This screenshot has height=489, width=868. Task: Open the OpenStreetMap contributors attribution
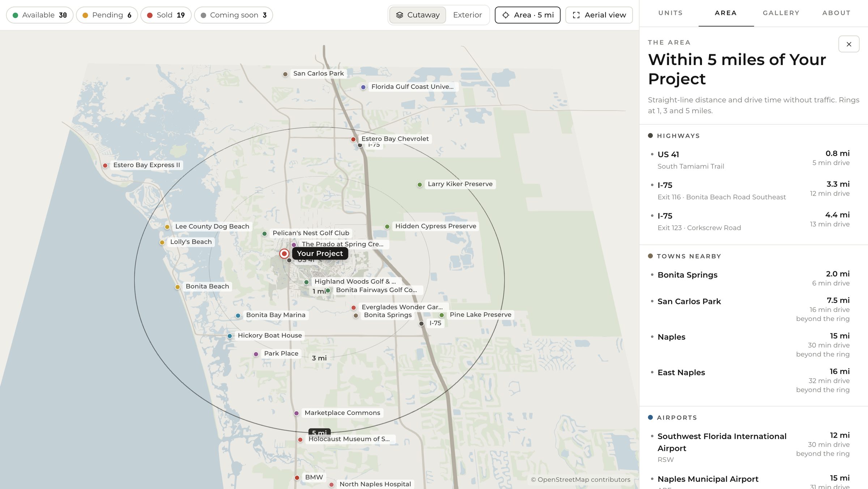click(580, 480)
